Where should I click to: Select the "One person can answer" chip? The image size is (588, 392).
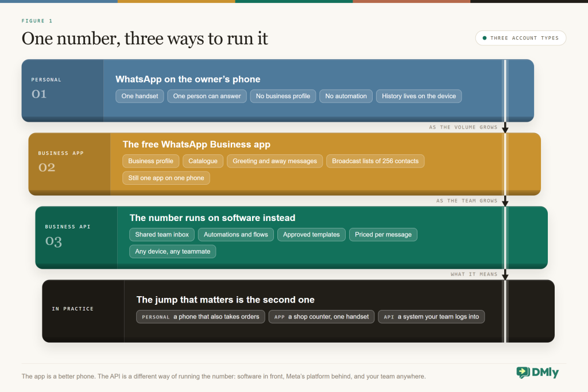point(207,96)
